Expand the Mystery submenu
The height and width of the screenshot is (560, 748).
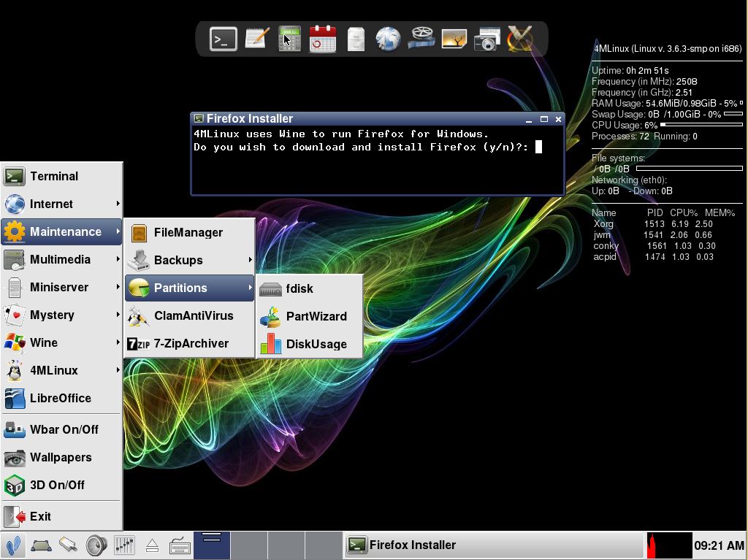[61, 315]
